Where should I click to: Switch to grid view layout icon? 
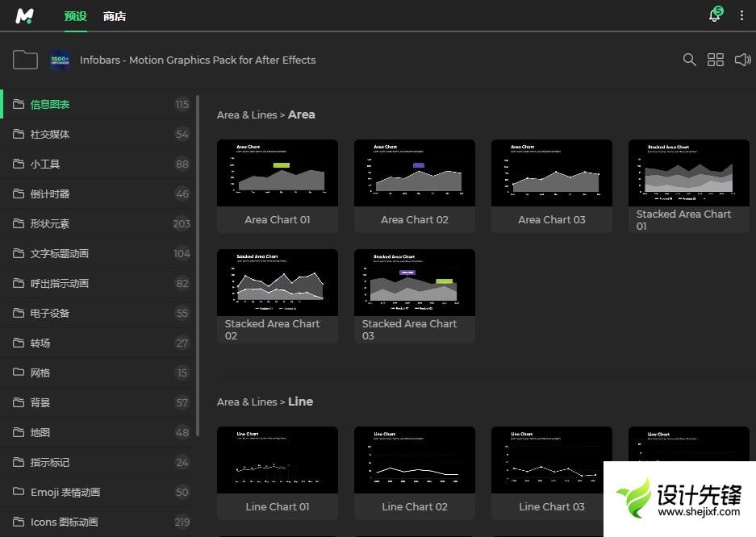[x=716, y=60]
